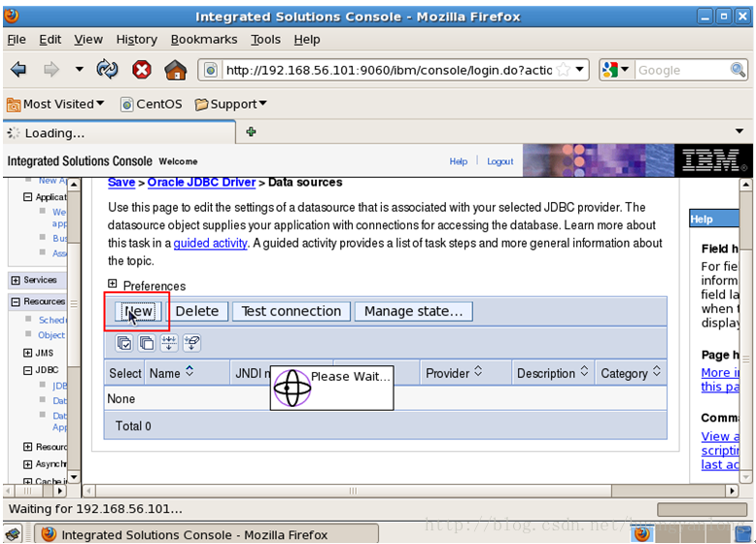Screen dimensions: 756x544
Task: Open the View menu
Action: tap(88, 40)
